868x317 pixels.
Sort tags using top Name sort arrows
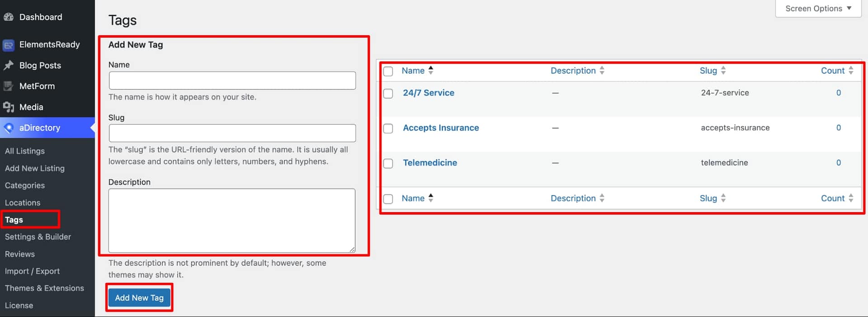tap(430, 70)
